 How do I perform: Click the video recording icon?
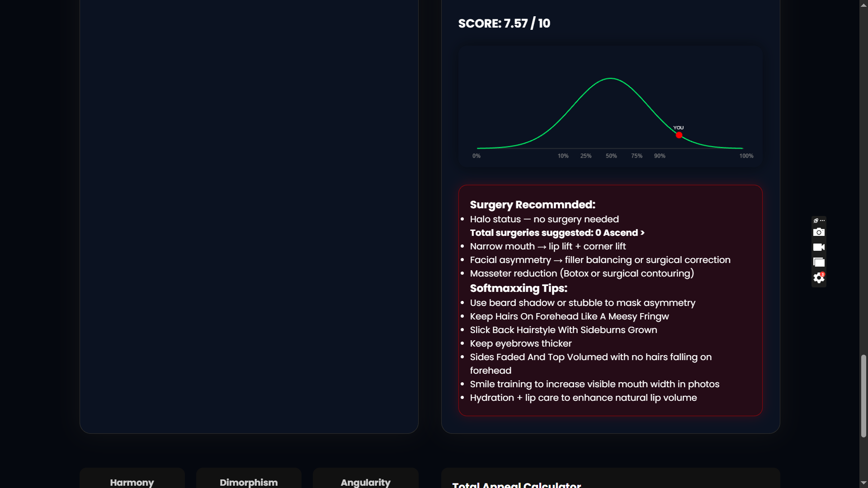819,247
